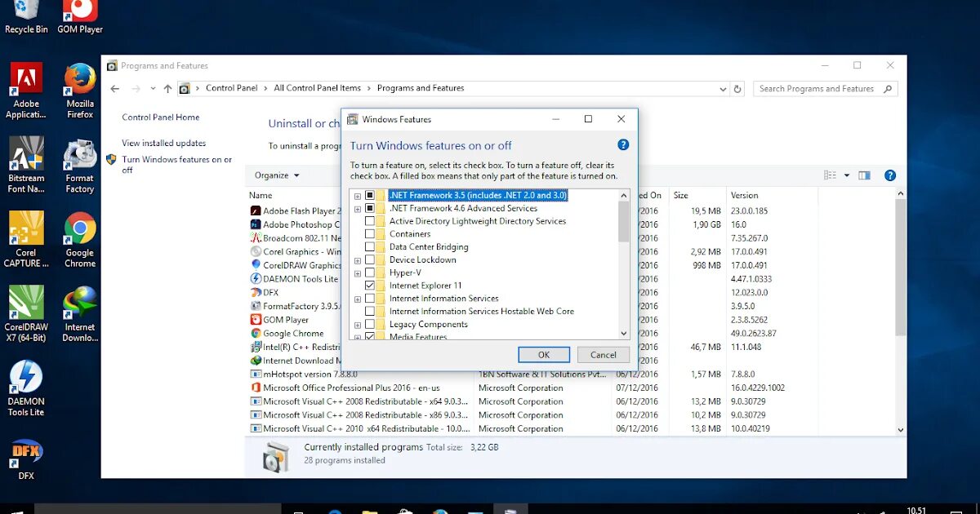
Task: Select the Internet Explorer 11 feature label
Action: (x=425, y=286)
